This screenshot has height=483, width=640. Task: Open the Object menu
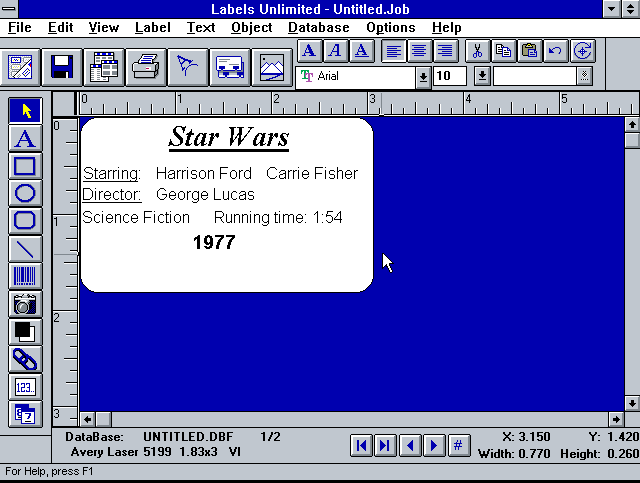251,27
